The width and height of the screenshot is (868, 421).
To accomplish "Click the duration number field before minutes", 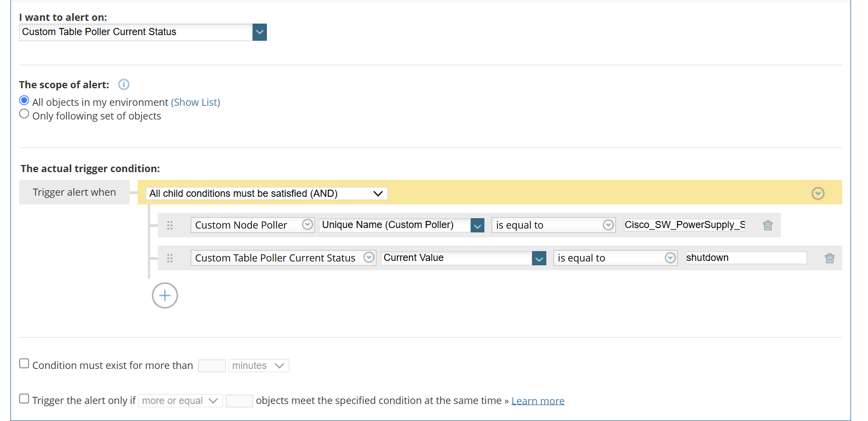I will [x=212, y=366].
